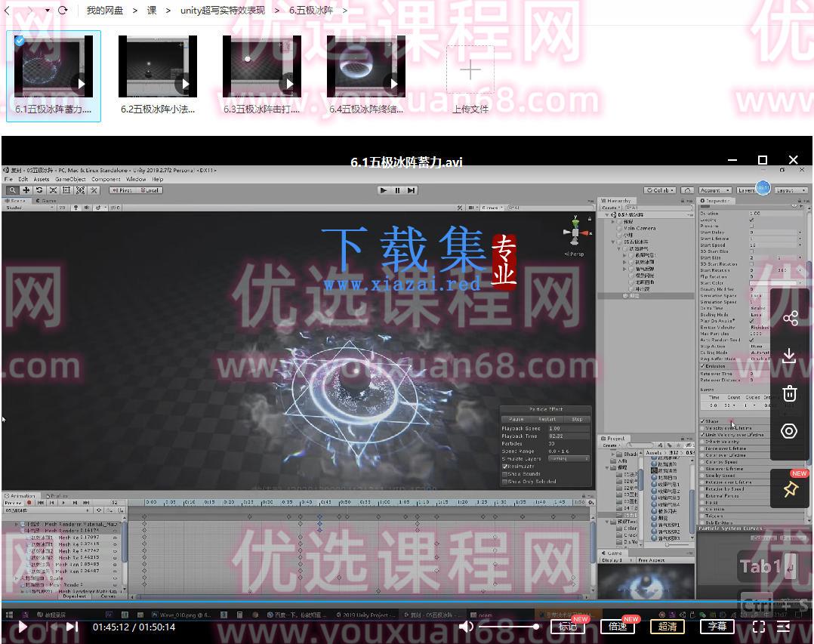Toggle Resimulate checkbox in Particle Effect panel
The height and width of the screenshot is (644, 814).
coord(504,467)
